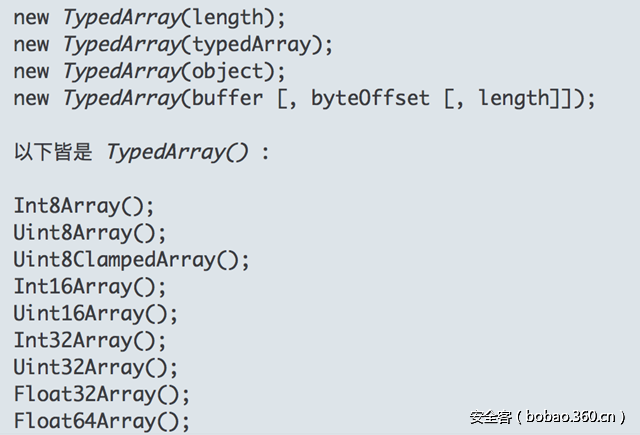
Task: Click the Float32Array() line
Action: click(x=102, y=394)
